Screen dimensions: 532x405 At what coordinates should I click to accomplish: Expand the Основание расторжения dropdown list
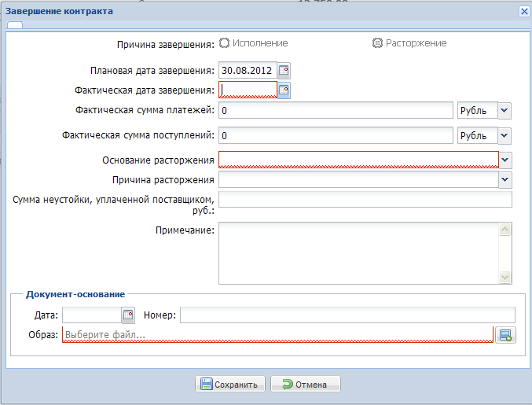coord(504,160)
